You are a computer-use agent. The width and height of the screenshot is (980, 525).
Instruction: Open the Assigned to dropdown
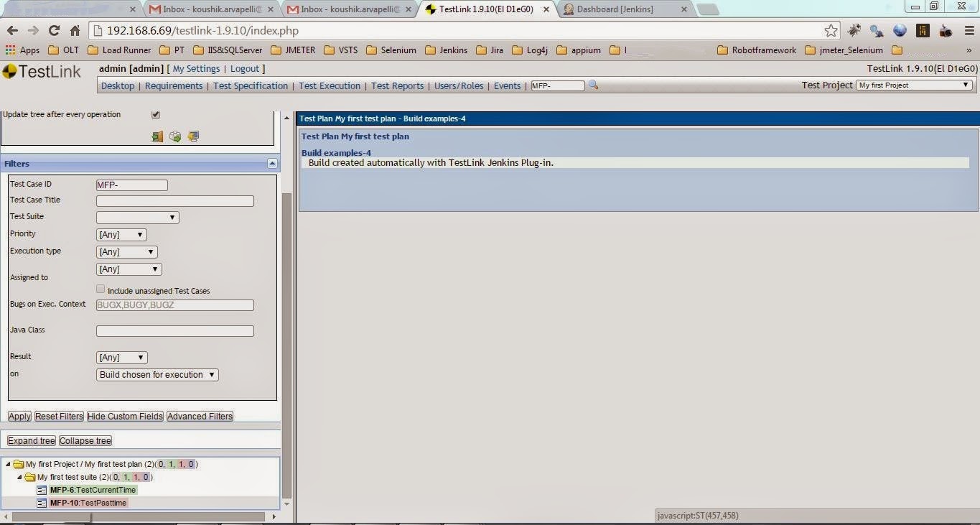coord(129,269)
